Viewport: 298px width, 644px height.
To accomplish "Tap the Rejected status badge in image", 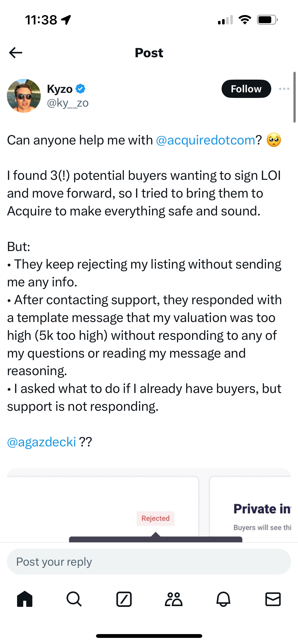I will tap(155, 518).
